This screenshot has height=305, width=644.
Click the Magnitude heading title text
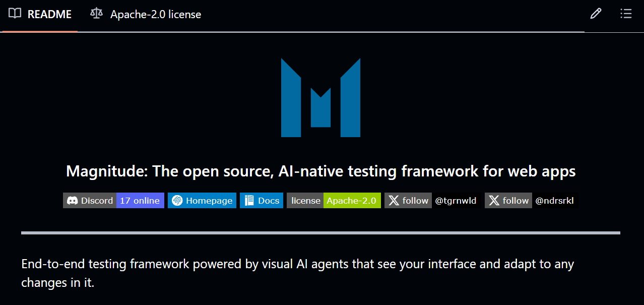tap(321, 171)
